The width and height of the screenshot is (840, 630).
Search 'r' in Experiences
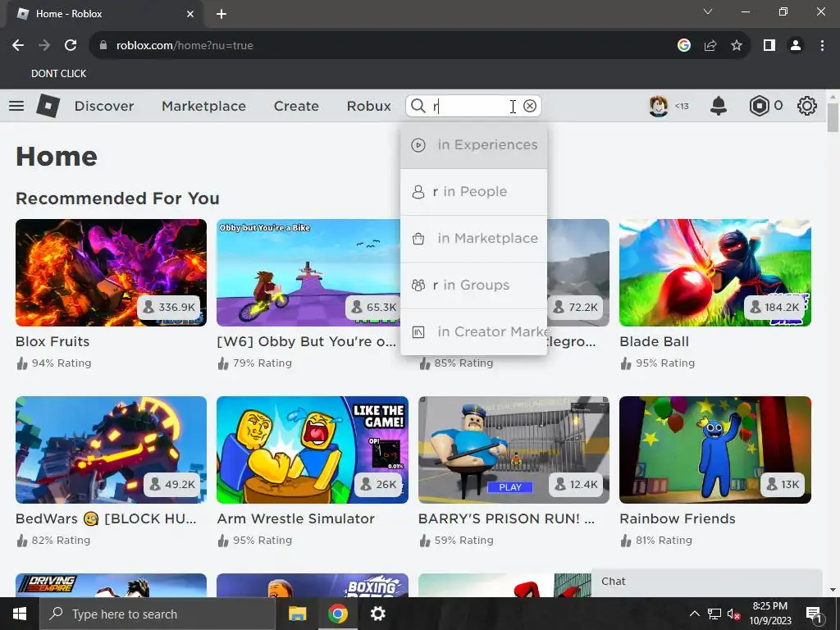[473, 145]
